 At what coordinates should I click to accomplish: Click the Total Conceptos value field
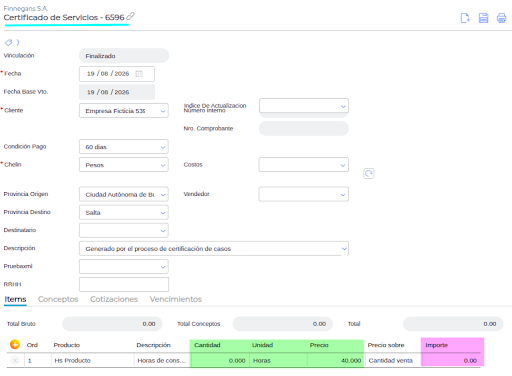click(x=283, y=324)
